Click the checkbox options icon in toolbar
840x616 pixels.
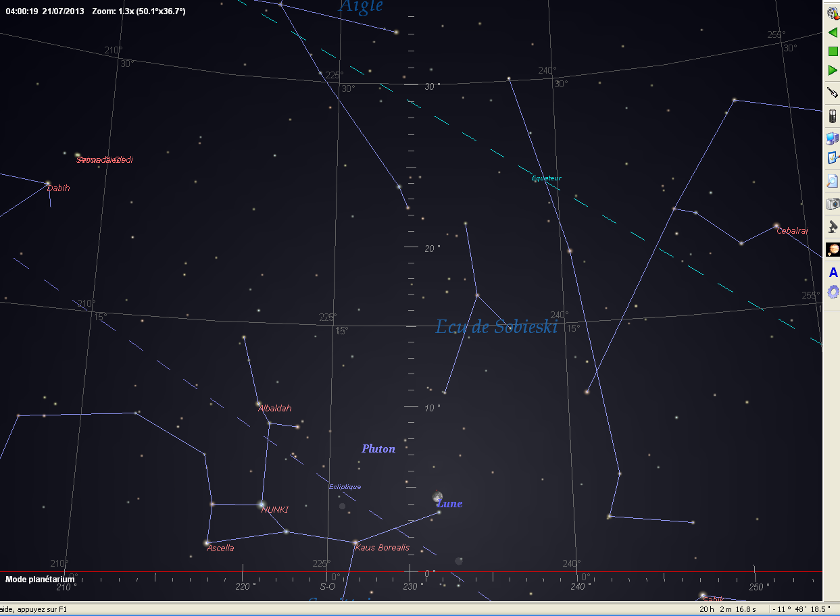click(833, 159)
